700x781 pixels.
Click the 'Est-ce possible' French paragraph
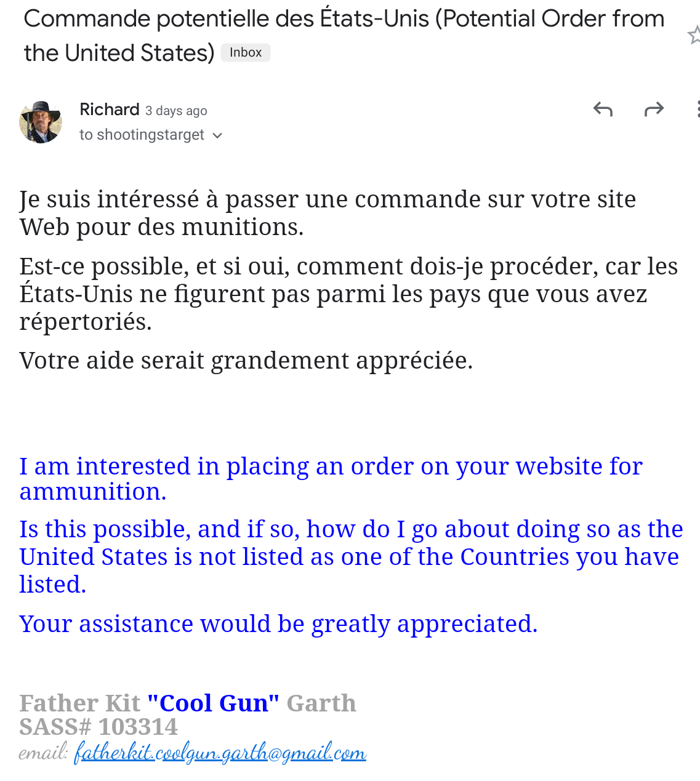tap(348, 294)
